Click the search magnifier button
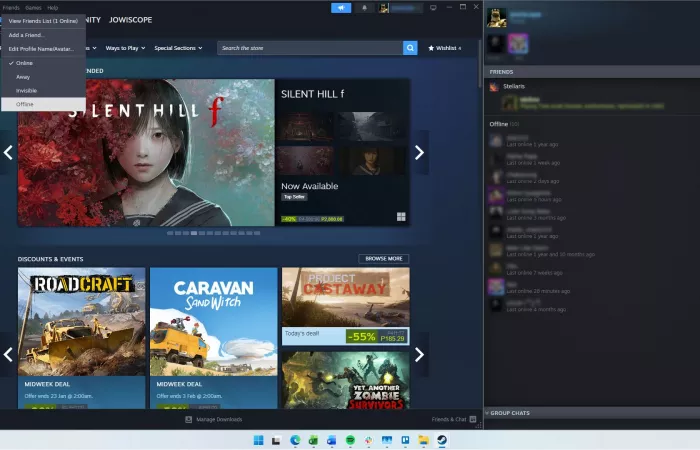This screenshot has height=450, width=700. tap(410, 48)
